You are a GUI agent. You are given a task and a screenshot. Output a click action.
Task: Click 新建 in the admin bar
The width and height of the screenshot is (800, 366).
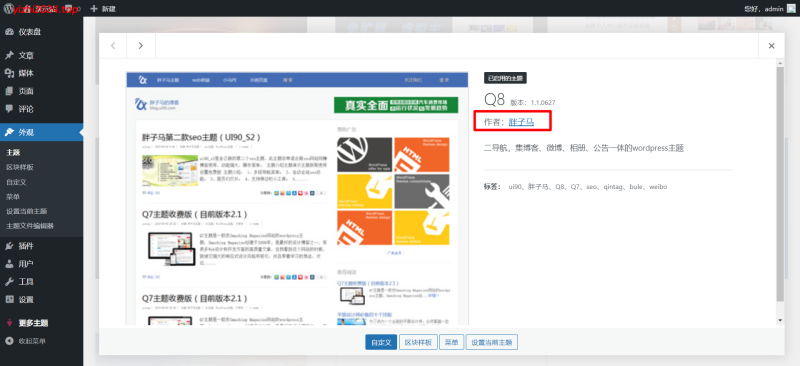click(x=109, y=8)
